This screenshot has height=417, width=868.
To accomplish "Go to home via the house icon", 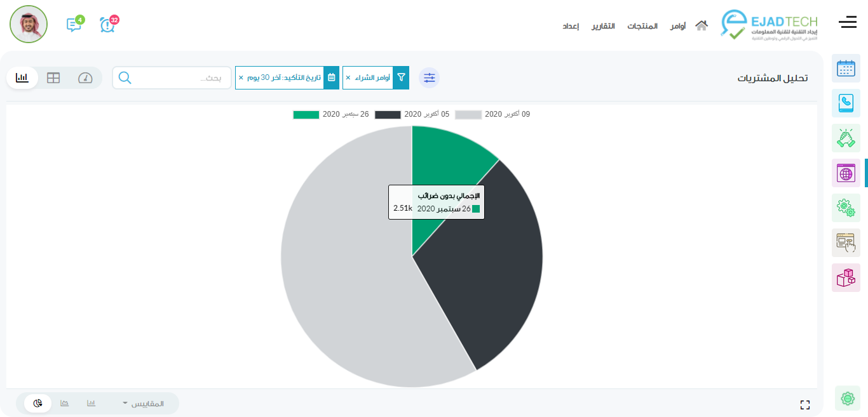I will point(702,26).
